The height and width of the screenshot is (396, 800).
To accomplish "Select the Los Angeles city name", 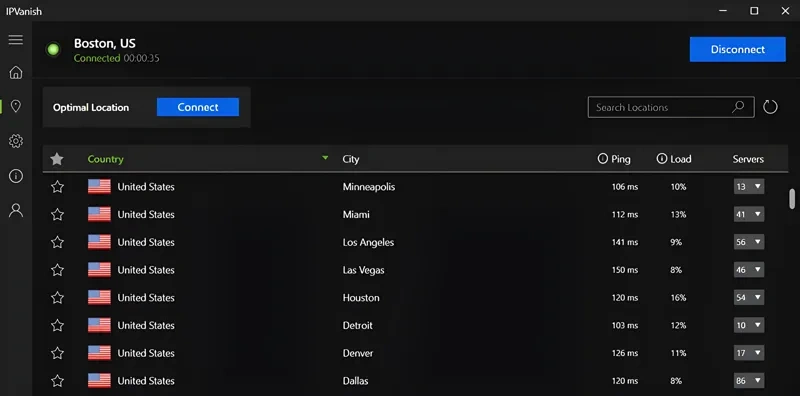I will (368, 242).
